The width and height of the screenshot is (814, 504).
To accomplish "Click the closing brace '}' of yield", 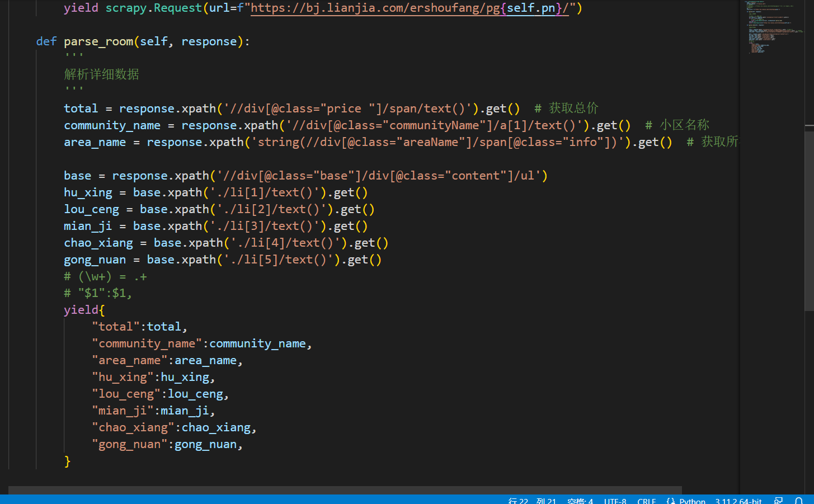I will 67,461.
